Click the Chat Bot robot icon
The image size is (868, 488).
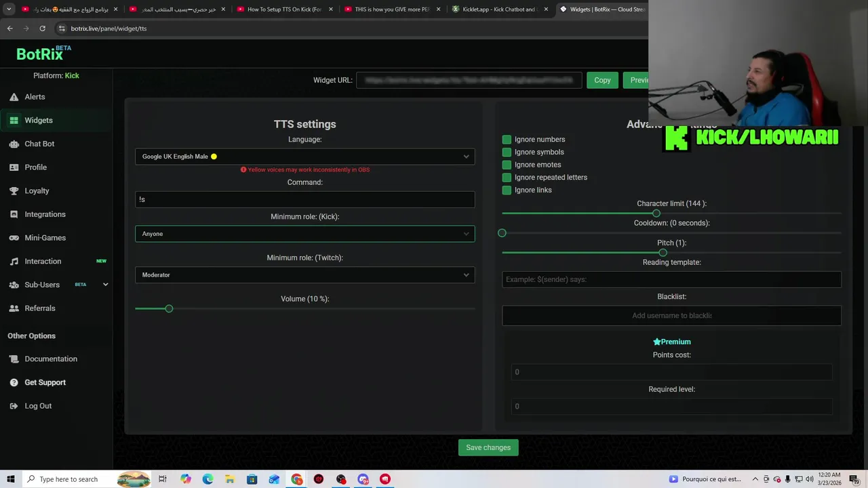coord(14,144)
